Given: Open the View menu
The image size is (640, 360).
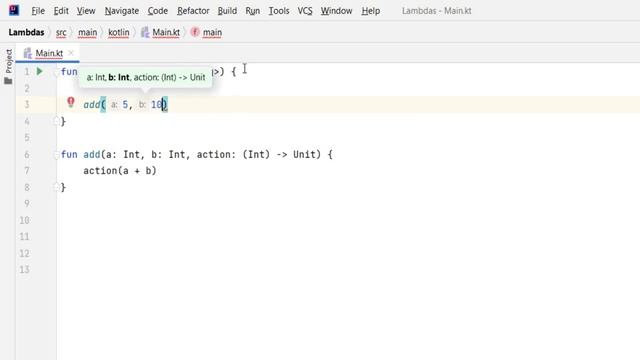Looking at the screenshot, I should click(86, 11).
